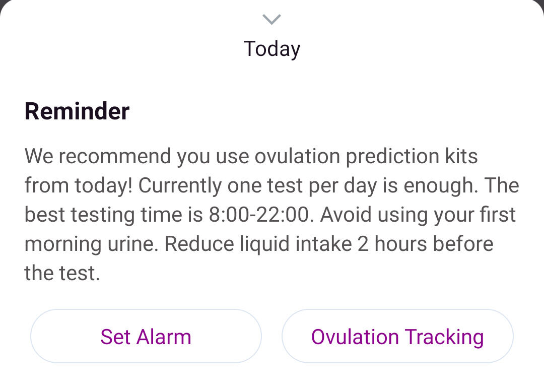Image resolution: width=544 pixels, height=392 pixels.
Task: Click the phrase 'ovulation prediction kits'
Action: pos(366,157)
